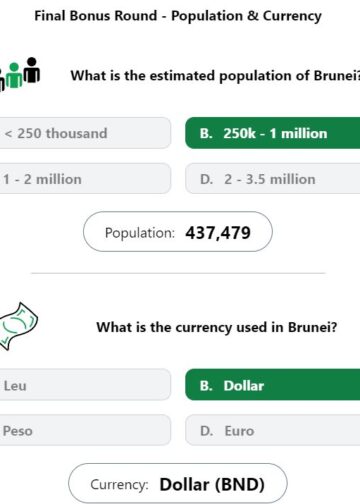Select answer B. Dollar
This screenshot has width=360, height=504.
(x=273, y=385)
